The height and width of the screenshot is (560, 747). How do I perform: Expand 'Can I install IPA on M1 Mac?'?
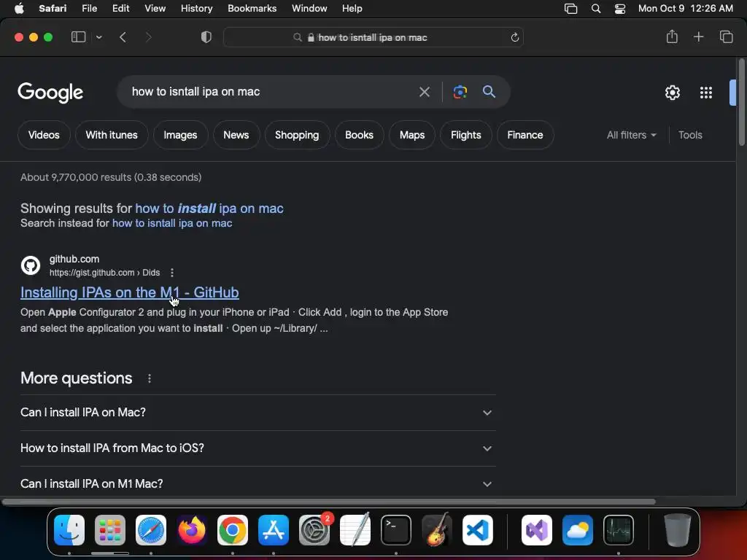[x=258, y=484]
